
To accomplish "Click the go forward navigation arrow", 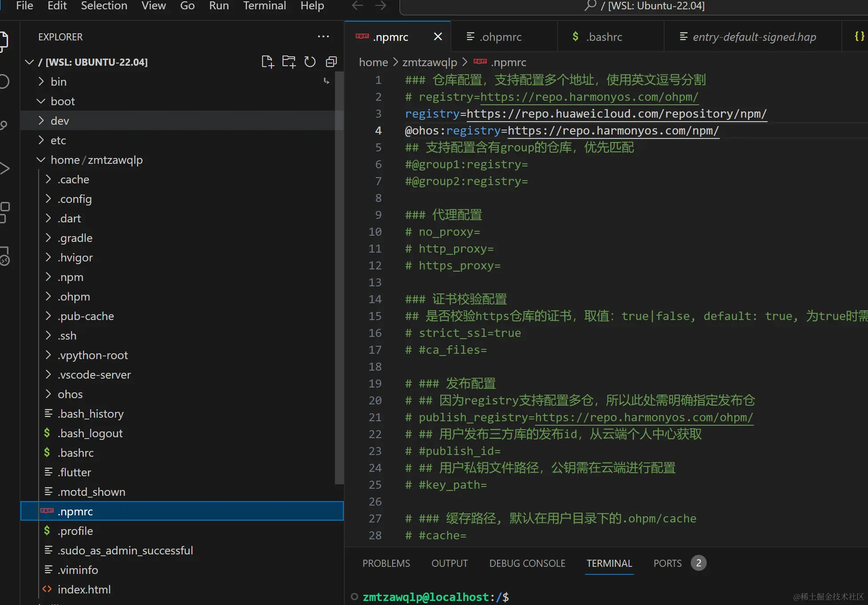I will click(381, 6).
